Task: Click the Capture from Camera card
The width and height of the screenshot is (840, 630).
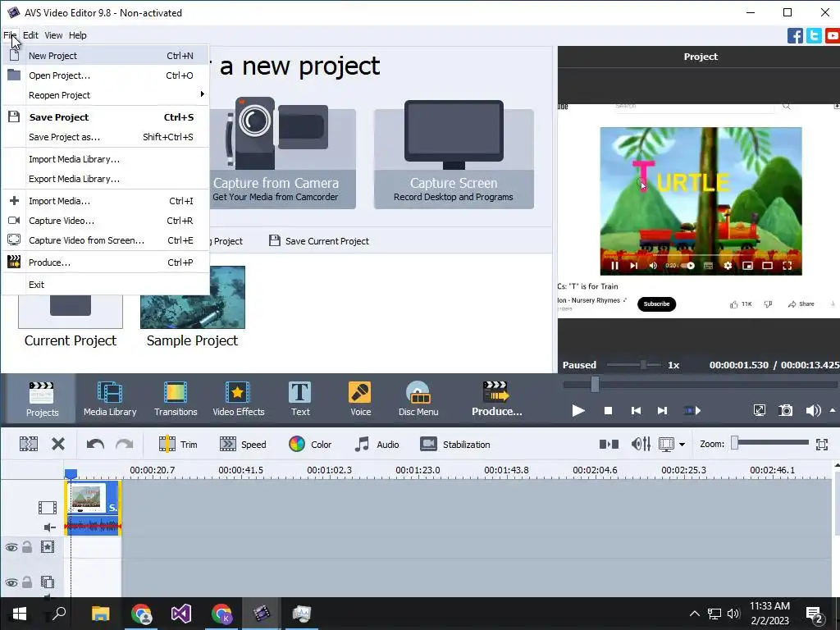Action: tap(282, 153)
